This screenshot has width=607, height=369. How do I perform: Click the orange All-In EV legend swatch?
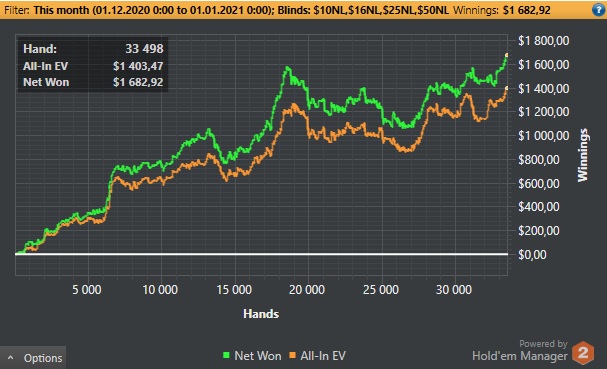(293, 355)
